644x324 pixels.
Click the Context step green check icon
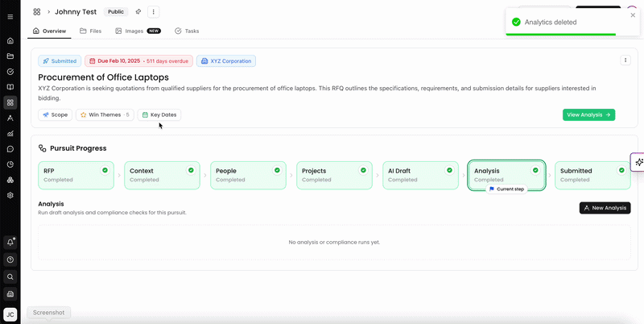[x=191, y=170]
